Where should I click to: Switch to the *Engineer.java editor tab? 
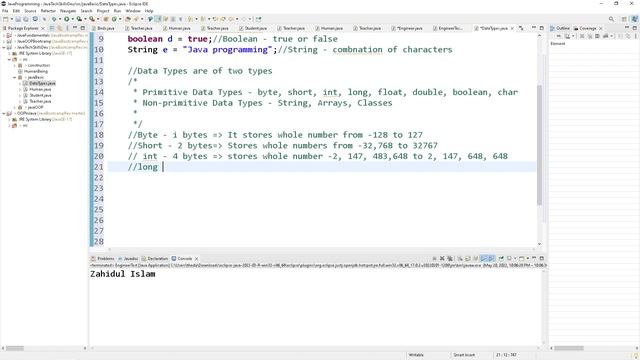[x=407, y=28]
